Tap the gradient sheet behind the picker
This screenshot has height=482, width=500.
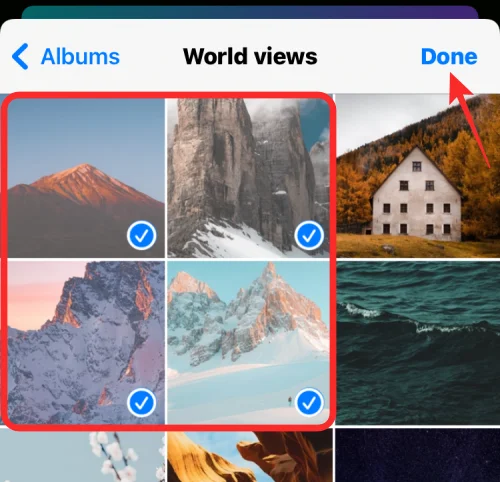click(x=250, y=12)
